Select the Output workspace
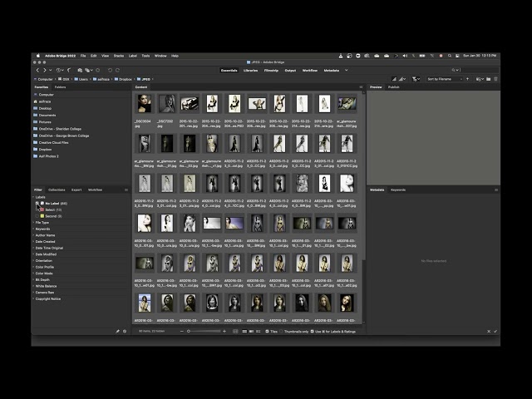Screen dimensions: 532x399 point(290,70)
